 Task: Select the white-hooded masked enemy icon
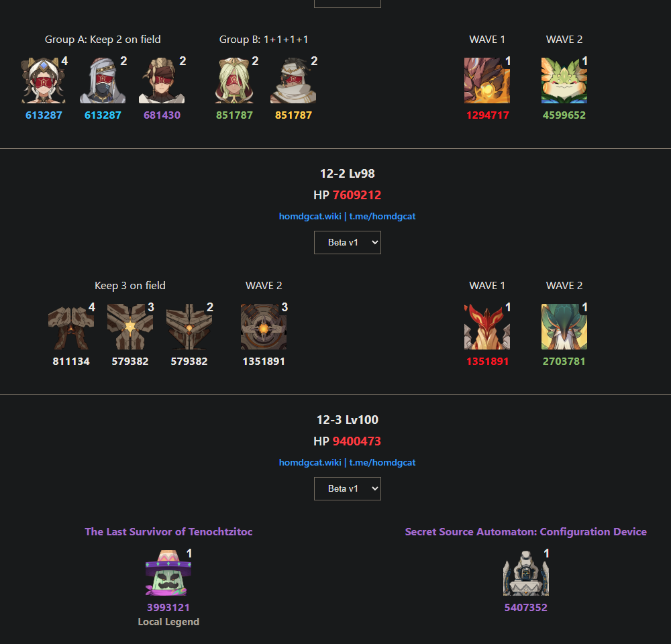(x=103, y=80)
